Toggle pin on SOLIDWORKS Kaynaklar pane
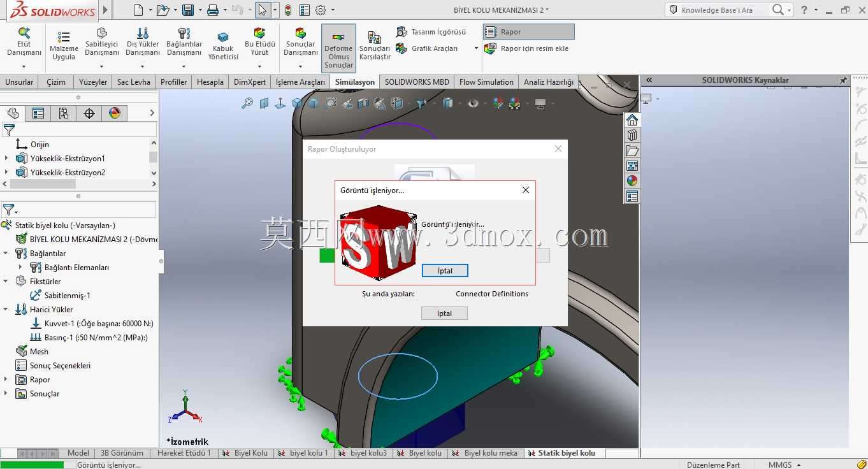 pyautogui.click(x=843, y=80)
